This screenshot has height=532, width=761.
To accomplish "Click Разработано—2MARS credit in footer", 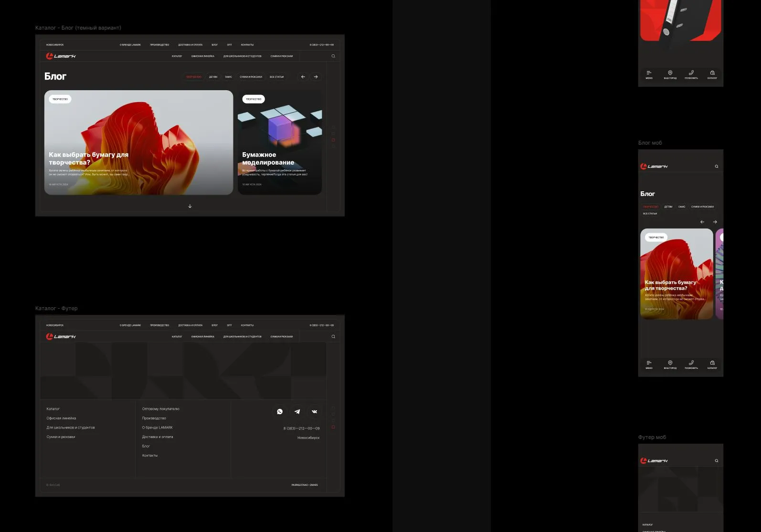I will (305, 485).
